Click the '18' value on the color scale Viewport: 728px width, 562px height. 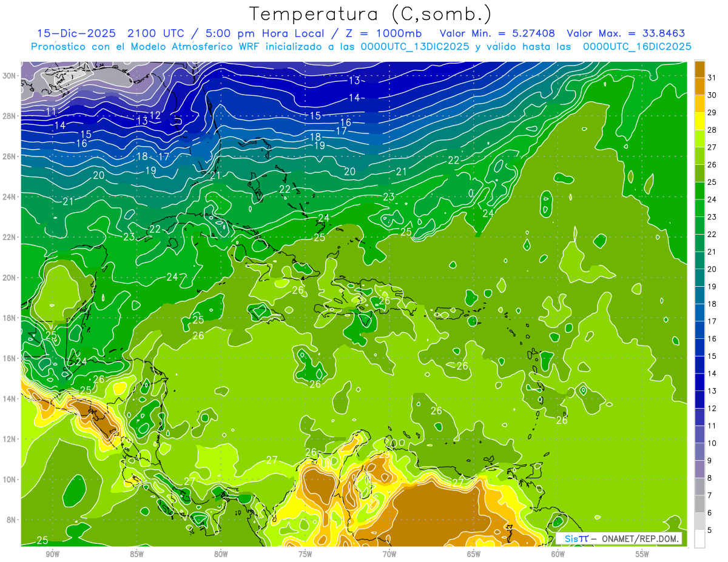(712, 304)
